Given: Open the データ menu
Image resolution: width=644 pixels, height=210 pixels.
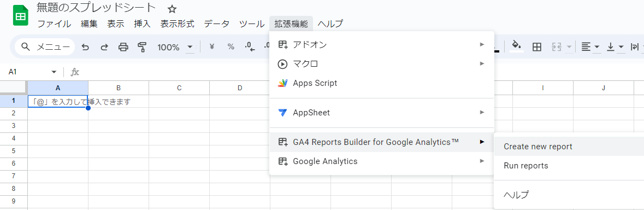Looking at the screenshot, I should tap(216, 24).
